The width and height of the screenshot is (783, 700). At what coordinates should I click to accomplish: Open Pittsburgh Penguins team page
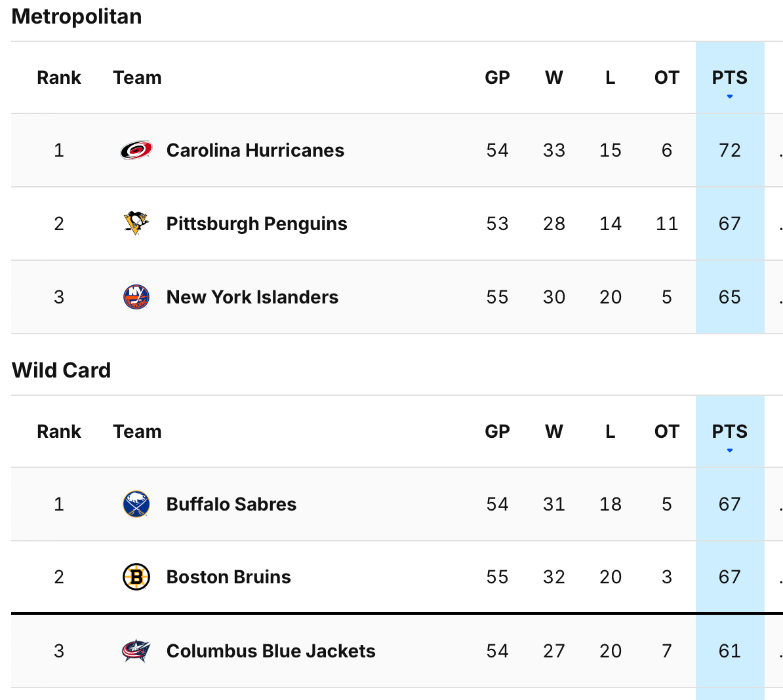tap(256, 224)
